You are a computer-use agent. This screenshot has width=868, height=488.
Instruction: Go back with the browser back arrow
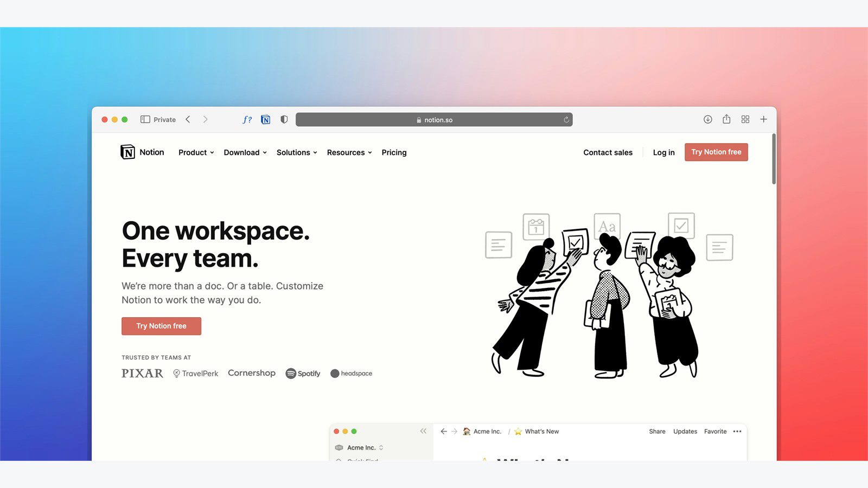click(188, 119)
